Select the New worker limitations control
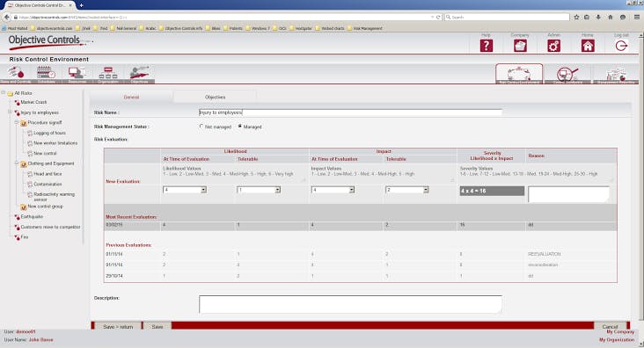644x348 pixels. [x=55, y=143]
